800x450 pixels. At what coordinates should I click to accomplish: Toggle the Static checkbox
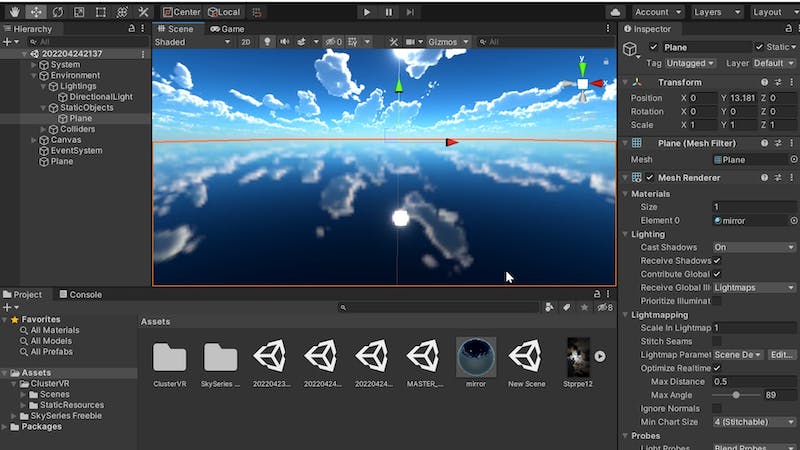click(x=759, y=47)
